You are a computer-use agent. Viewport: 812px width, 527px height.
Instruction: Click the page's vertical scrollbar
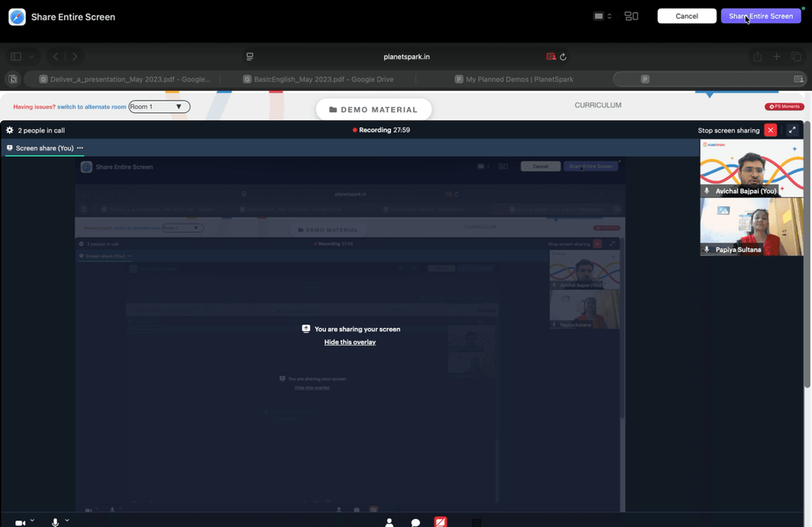pos(807,253)
